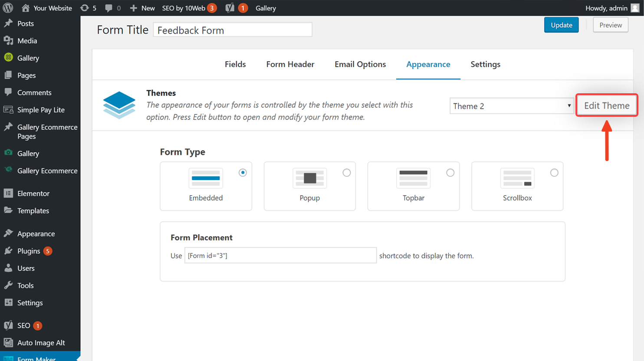Open the Appearance tab
The width and height of the screenshot is (644, 361).
coord(428,64)
